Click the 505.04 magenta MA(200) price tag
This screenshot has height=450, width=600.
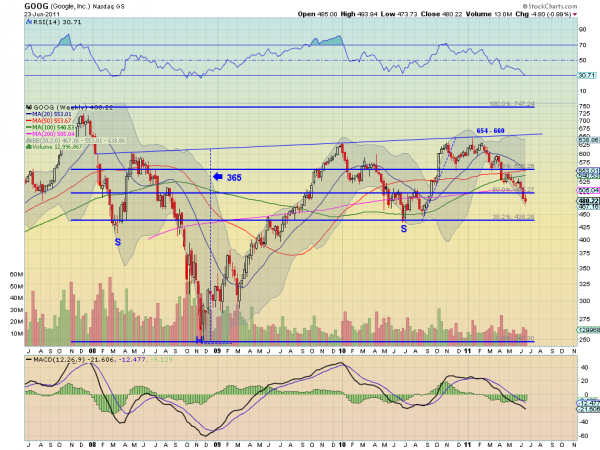point(589,190)
